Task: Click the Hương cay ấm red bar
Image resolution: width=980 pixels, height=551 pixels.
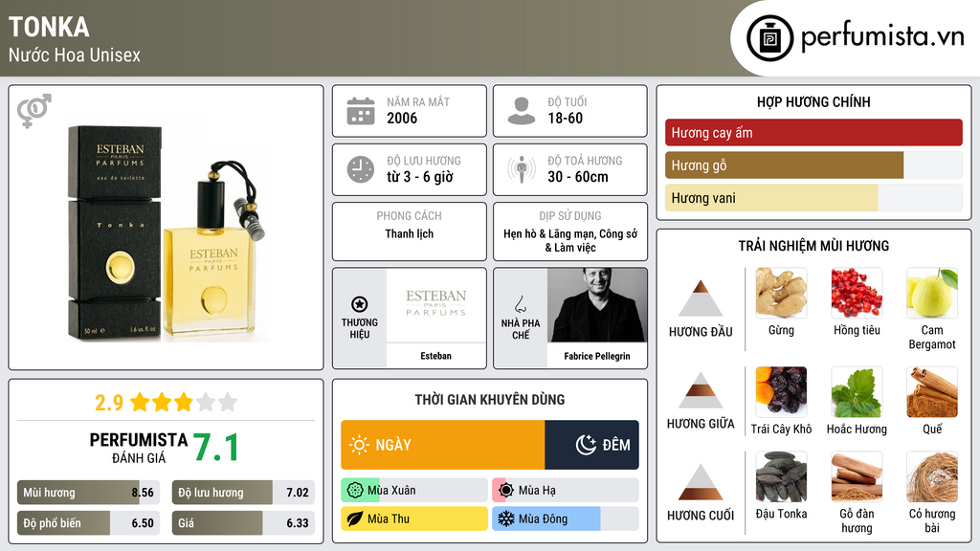Action: click(813, 132)
